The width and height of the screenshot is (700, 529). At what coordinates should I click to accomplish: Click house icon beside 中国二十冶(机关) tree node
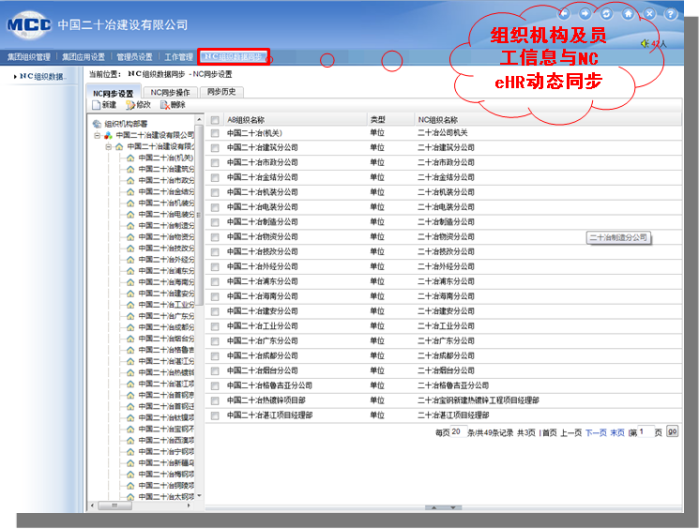[130, 158]
